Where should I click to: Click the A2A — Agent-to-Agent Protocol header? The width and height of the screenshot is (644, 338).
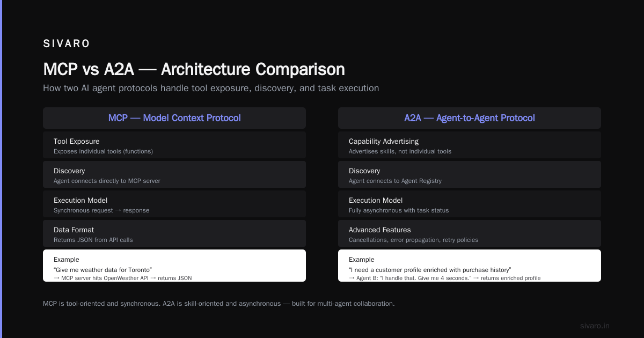(470, 118)
